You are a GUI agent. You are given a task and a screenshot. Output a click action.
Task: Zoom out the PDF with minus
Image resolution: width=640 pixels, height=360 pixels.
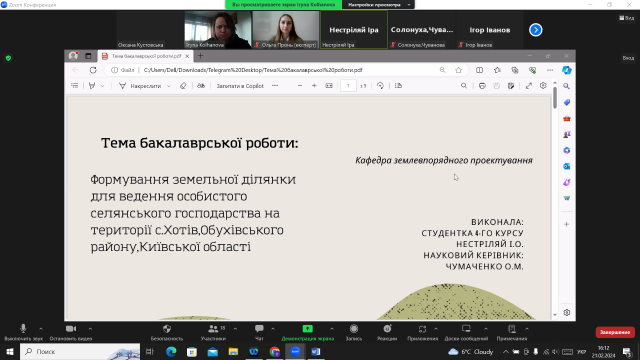(x=300, y=86)
